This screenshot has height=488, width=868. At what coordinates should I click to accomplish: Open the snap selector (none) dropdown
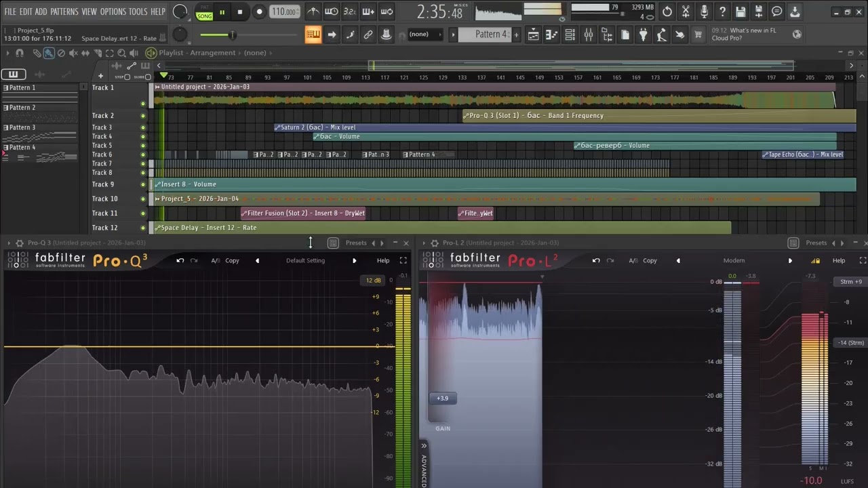(x=426, y=35)
